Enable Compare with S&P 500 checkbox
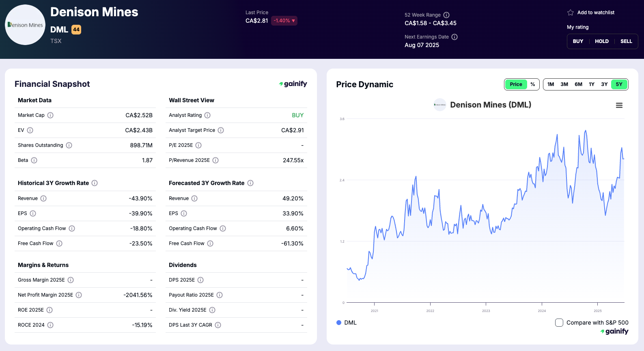Viewport: 644px width, 351px height. pos(559,323)
